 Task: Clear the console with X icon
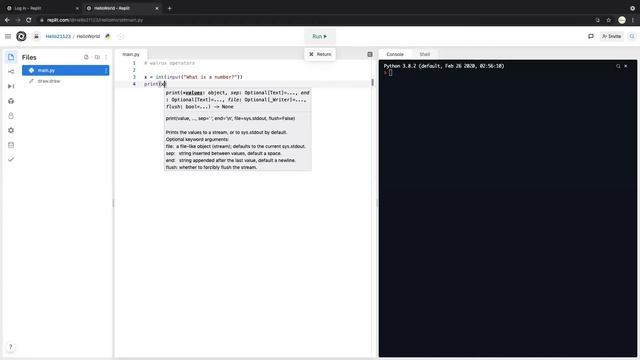pyautogui.click(x=626, y=66)
